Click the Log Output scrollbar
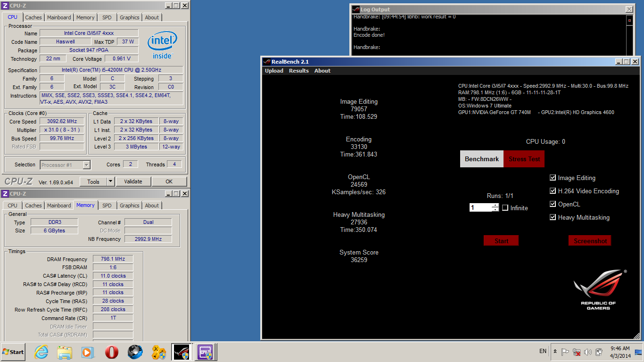 pos(629,35)
